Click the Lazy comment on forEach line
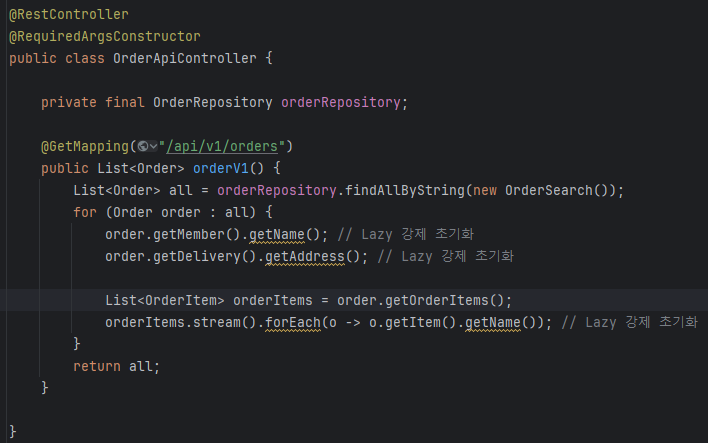Viewport: 708px width, 443px height. [x=630, y=322]
